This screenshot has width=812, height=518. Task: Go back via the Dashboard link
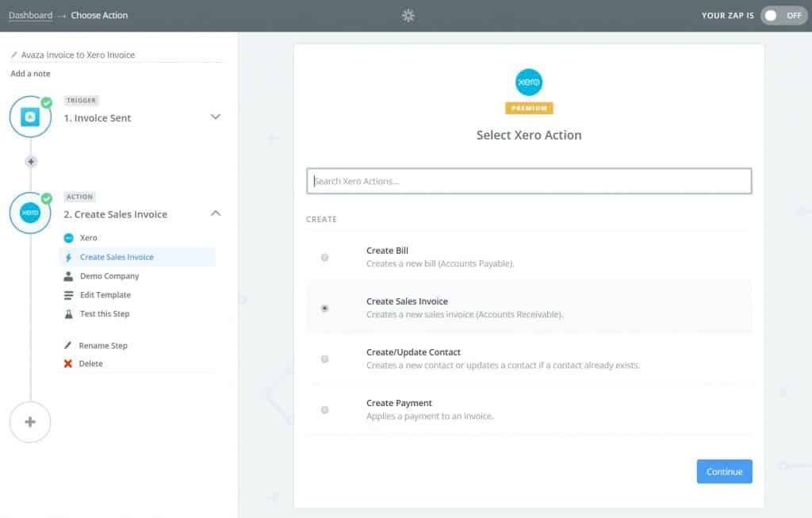click(30, 15)
